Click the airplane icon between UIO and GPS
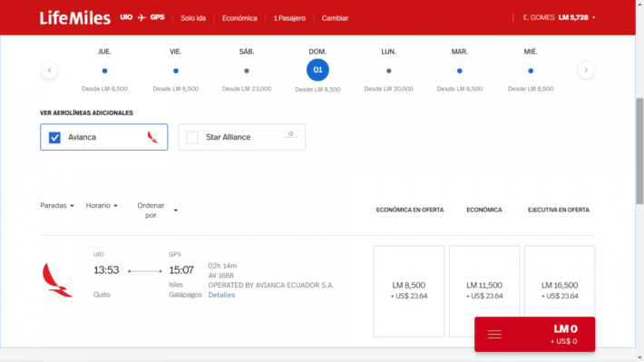 tap(141, 17)
